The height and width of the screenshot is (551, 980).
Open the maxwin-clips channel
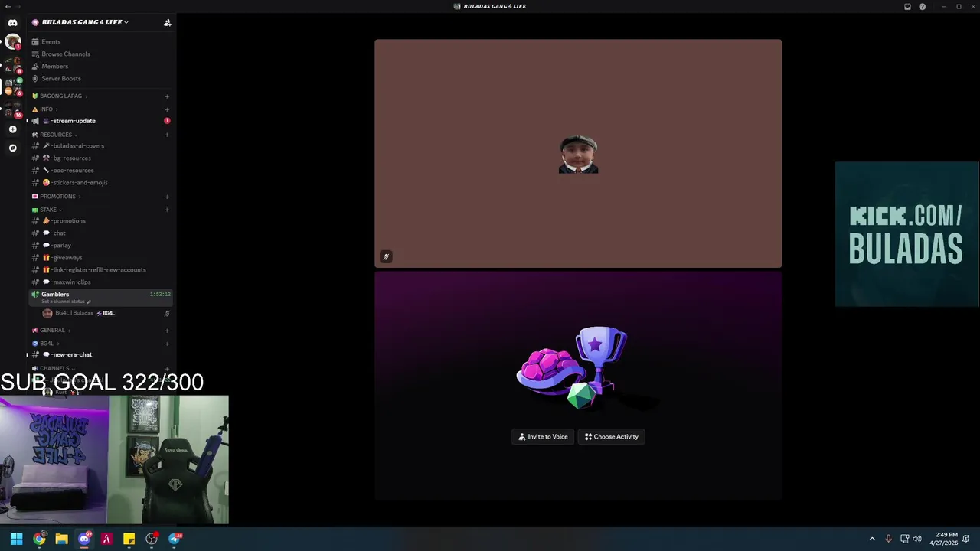100,282
